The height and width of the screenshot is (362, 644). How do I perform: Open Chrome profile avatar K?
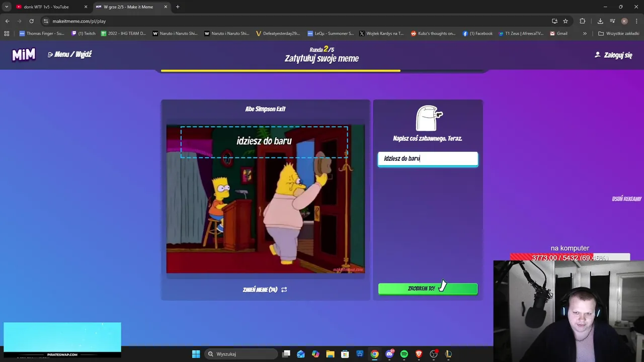point(624,21)
